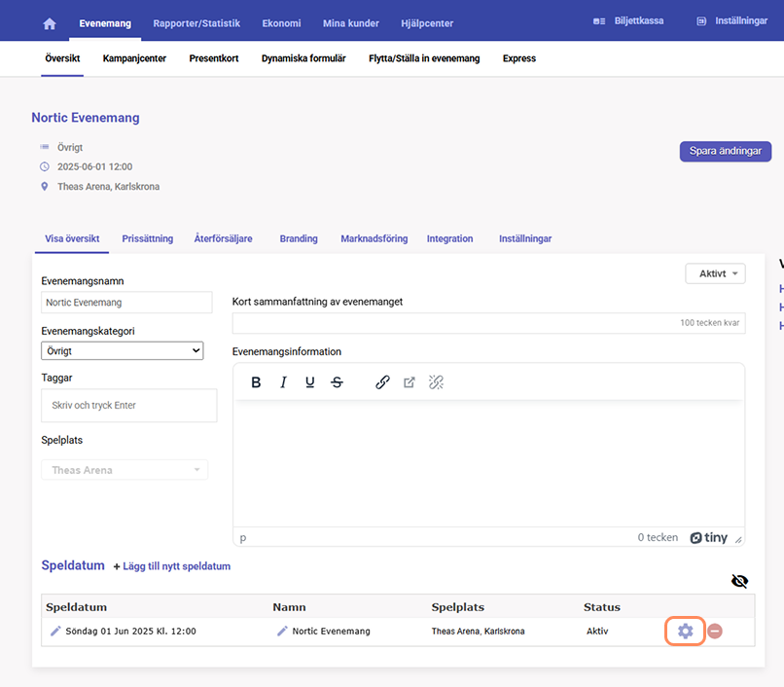Click Lägg till nytt speldatum link
The height and width of the screenshot is (687, 784).
tap(172, 566)
